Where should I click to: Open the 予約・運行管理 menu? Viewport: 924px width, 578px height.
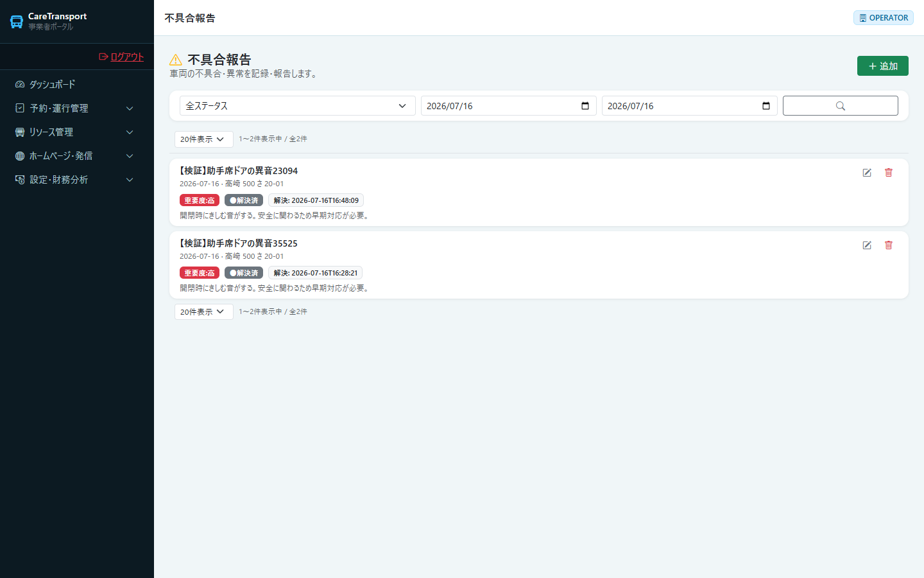tap(77, 108)
